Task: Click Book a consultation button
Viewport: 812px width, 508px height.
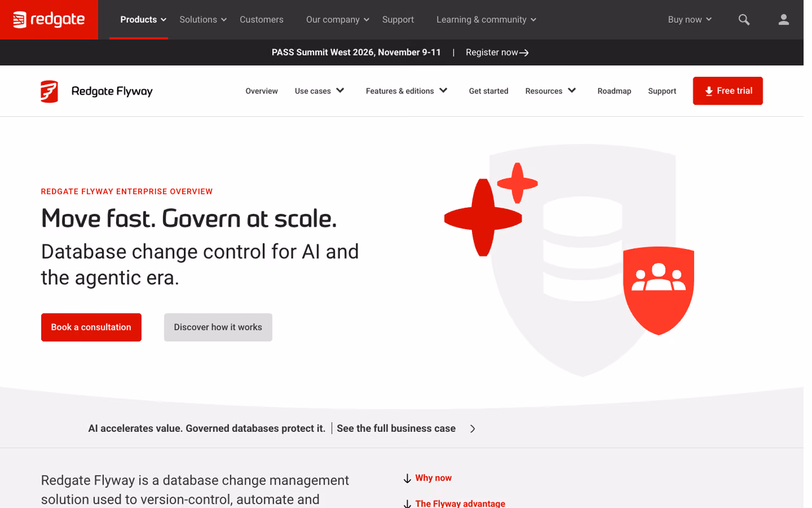Action: (x=91, y=327)
